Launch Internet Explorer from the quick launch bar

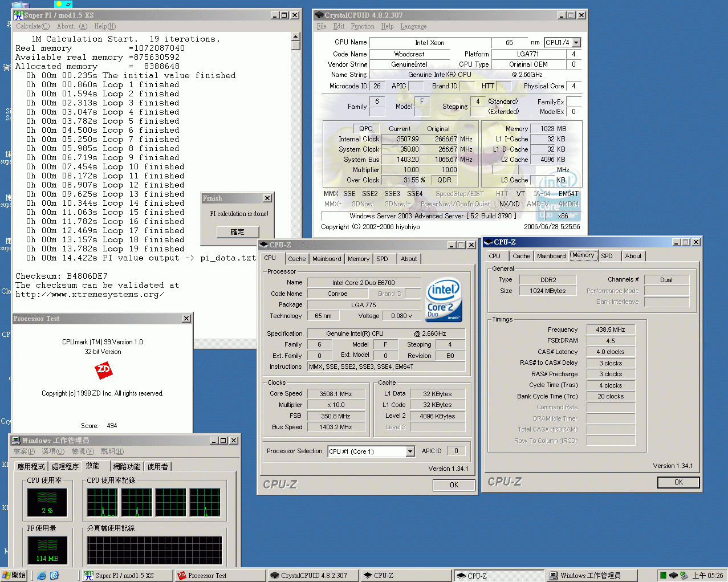[42, 575]
